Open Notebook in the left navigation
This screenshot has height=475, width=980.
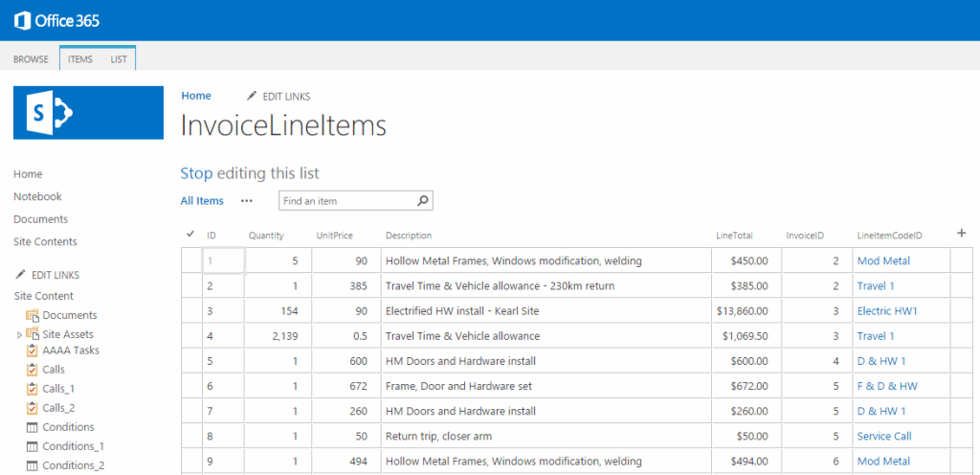click(37, 196)
